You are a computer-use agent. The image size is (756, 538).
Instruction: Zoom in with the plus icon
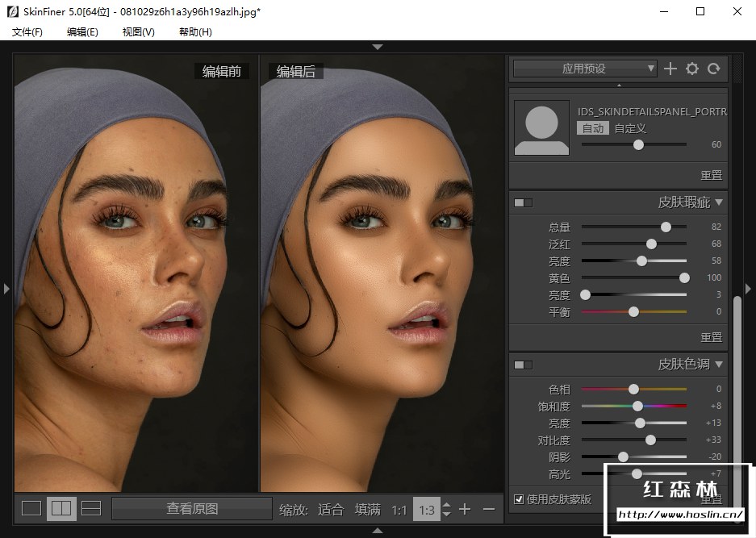[x=465, y=509]
